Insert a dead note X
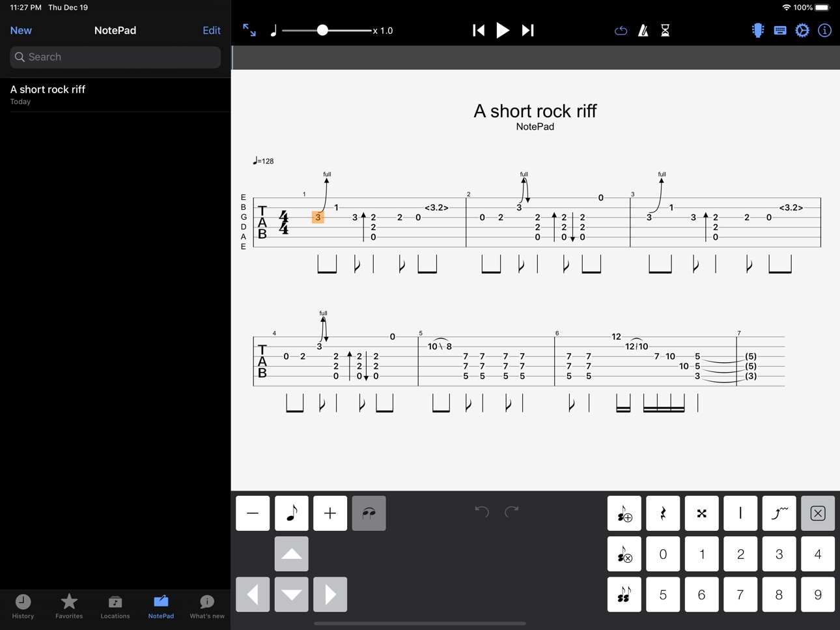 702,513
